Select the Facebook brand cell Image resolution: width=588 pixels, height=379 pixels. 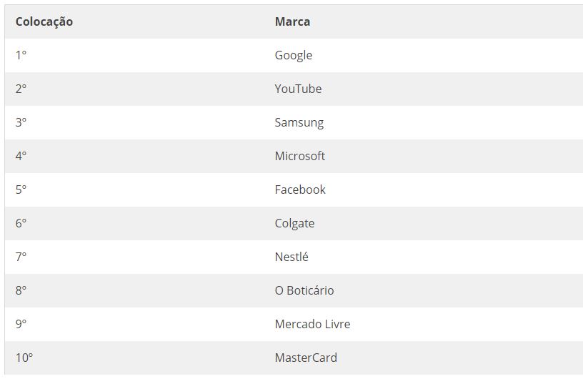300,189
